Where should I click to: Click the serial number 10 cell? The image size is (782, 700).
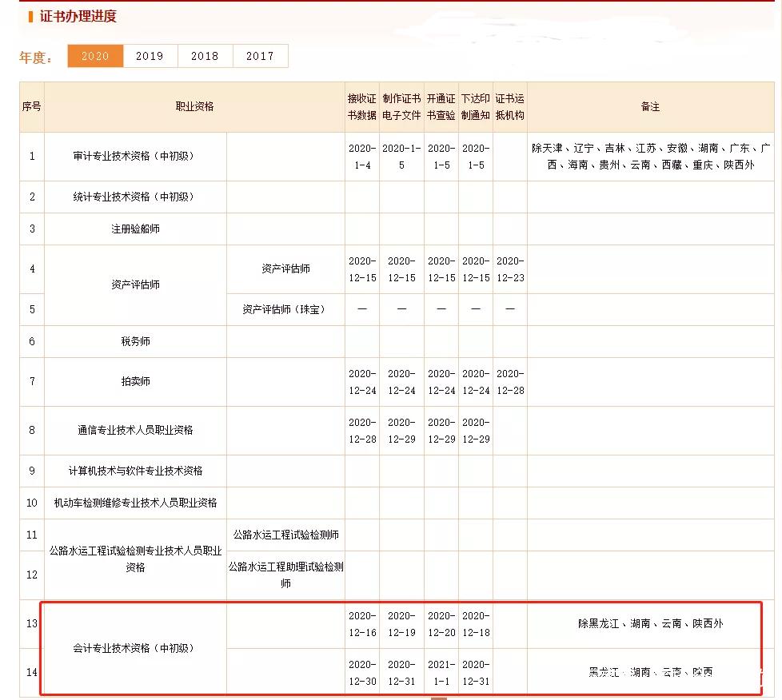tap(32, 503)
